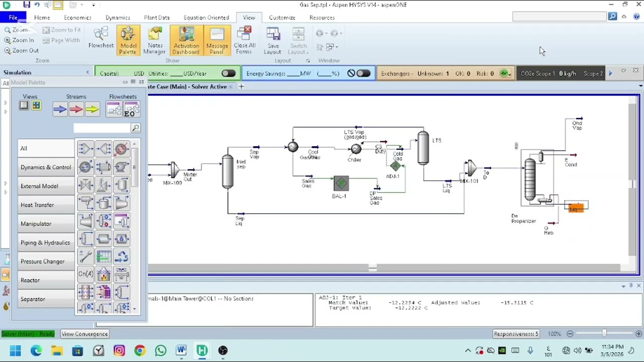Click the blue arrow to scroll dashboard right

point(610,73)
